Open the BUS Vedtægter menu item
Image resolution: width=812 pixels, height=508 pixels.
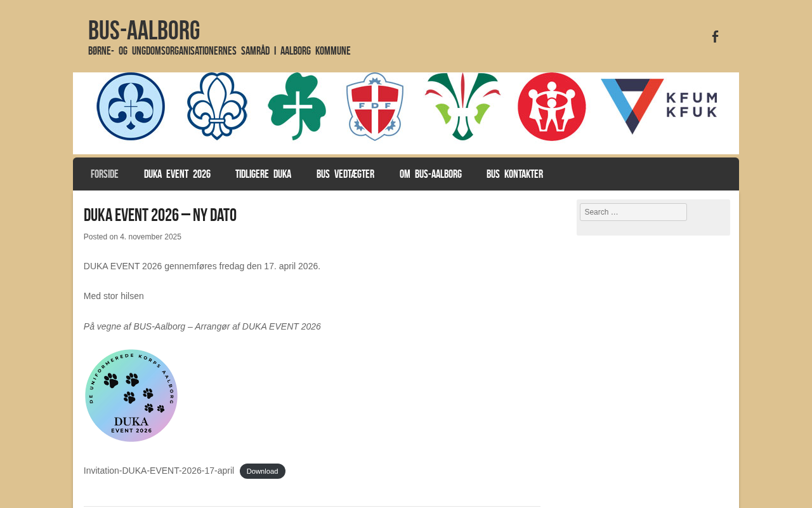pyautogui.click(x=346, y=174)
